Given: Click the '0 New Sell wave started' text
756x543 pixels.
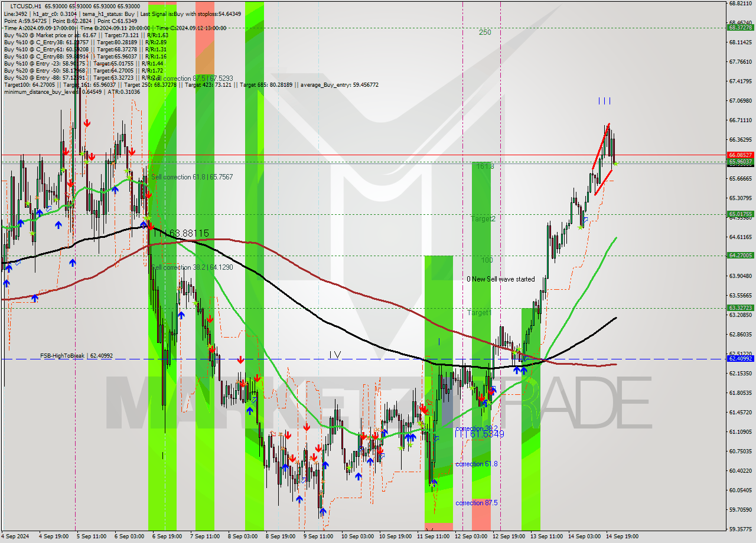Looking at the screenshot, I should click(501, 279).
